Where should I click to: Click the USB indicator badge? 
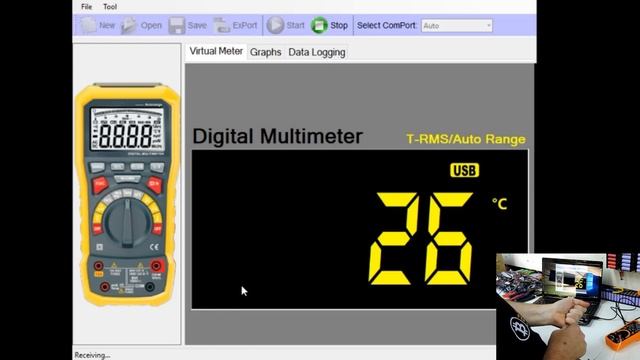coord(465,170)
